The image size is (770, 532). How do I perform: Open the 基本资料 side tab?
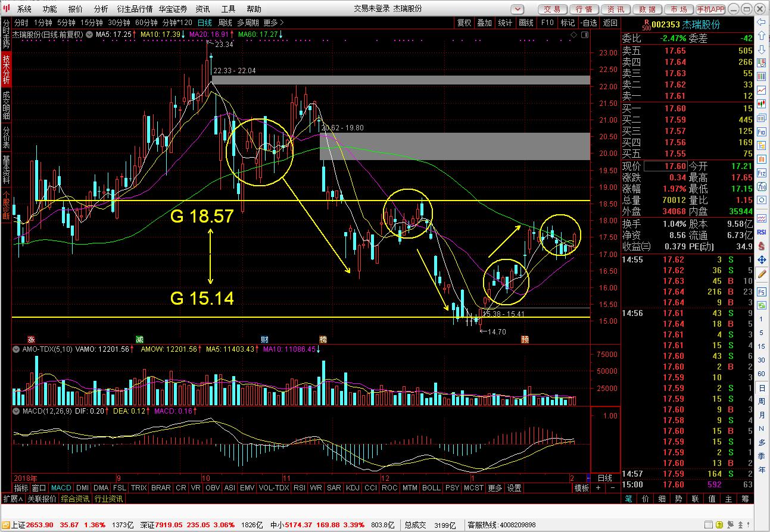click(6, 168)
